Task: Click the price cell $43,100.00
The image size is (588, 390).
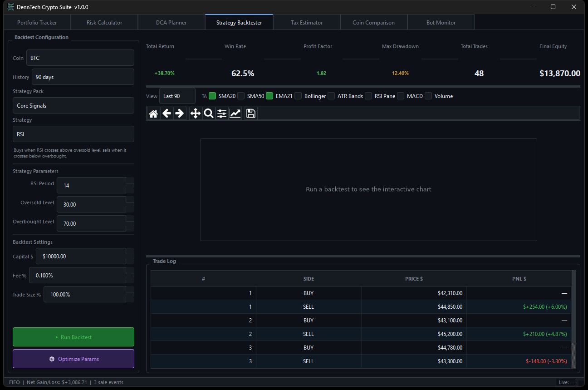Action: click(x=414, y=321)
